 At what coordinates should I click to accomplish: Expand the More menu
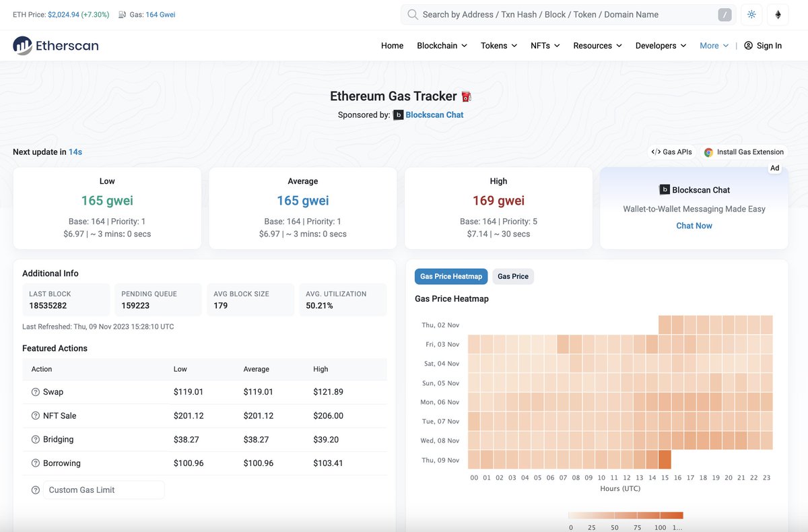click(x=714, y=46)
